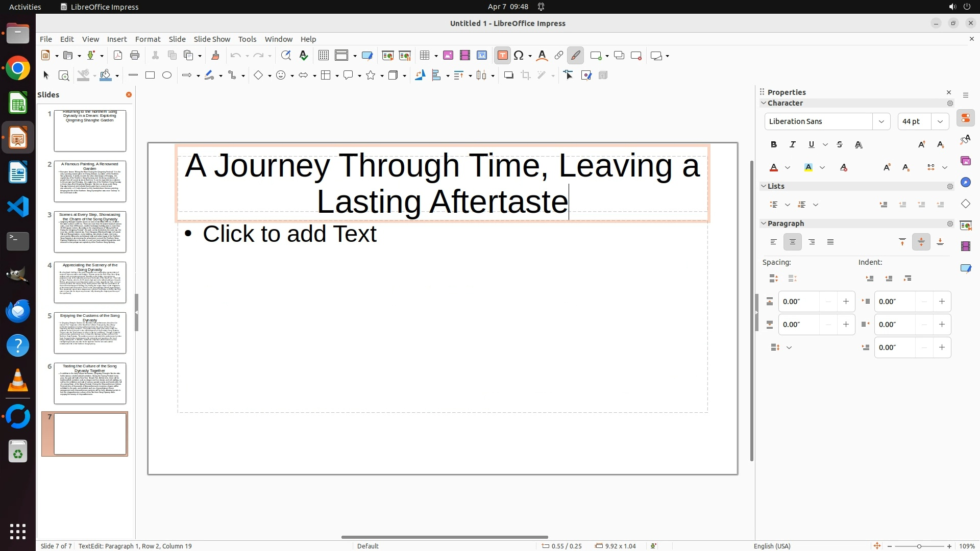The width and height of the screenshot is (980, 551).
Task: Open the font name dropdown list
Action: (x=881, y=121)
